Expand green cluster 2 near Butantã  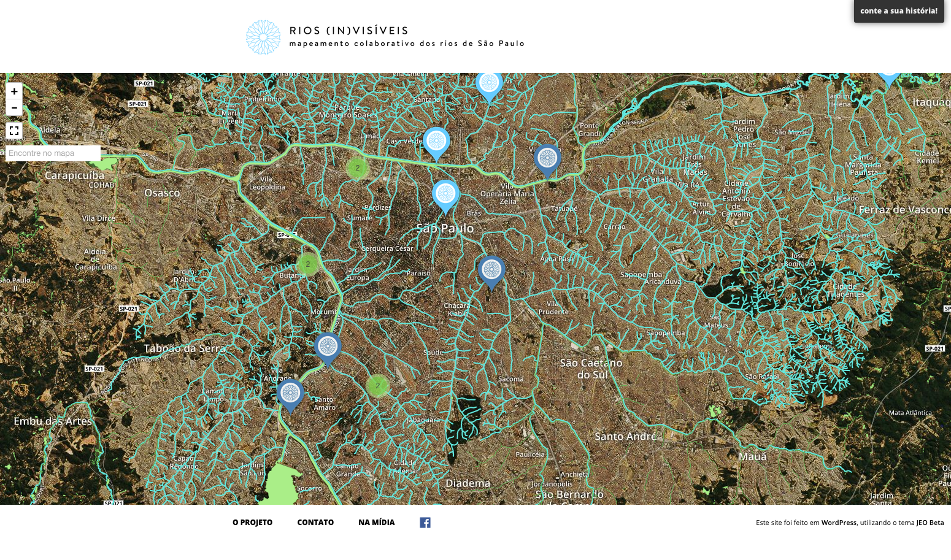click(x=308, y=264)
